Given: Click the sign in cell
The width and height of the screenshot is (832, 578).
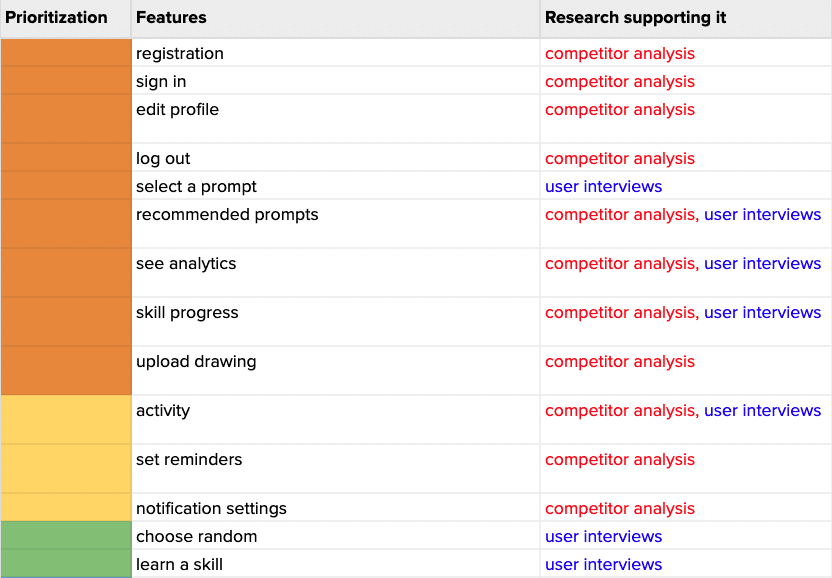Looking at the screenshot, I should pos(161,82).
